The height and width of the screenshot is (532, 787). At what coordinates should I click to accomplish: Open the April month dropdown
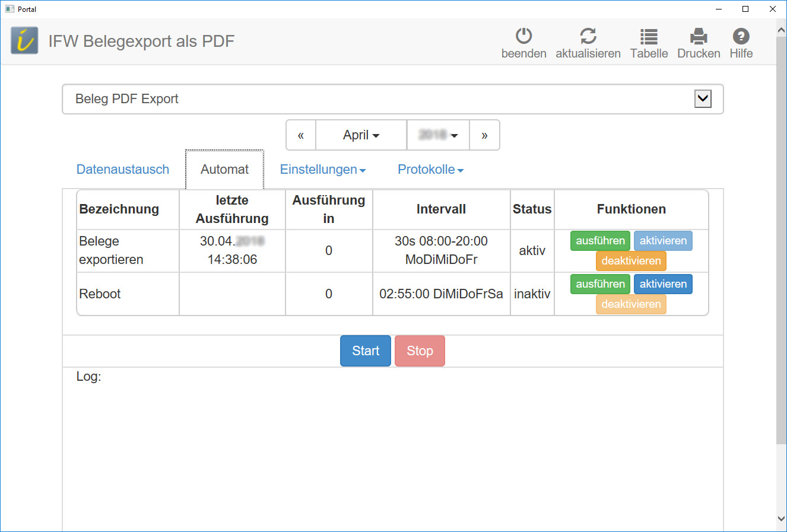click(x=361, y=135)
